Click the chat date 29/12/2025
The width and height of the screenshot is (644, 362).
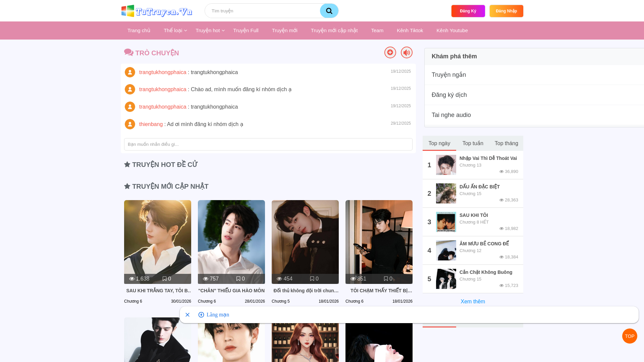pos(401,123)
